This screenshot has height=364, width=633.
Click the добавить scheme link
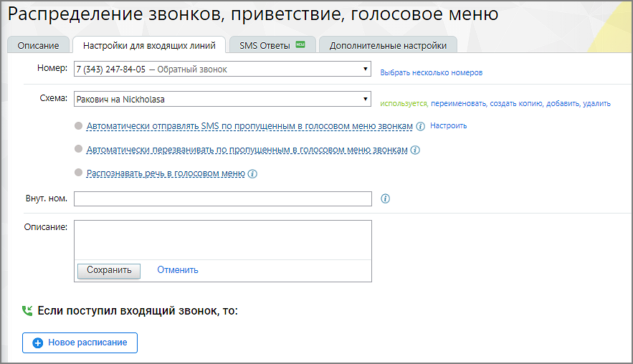[563, 104]
